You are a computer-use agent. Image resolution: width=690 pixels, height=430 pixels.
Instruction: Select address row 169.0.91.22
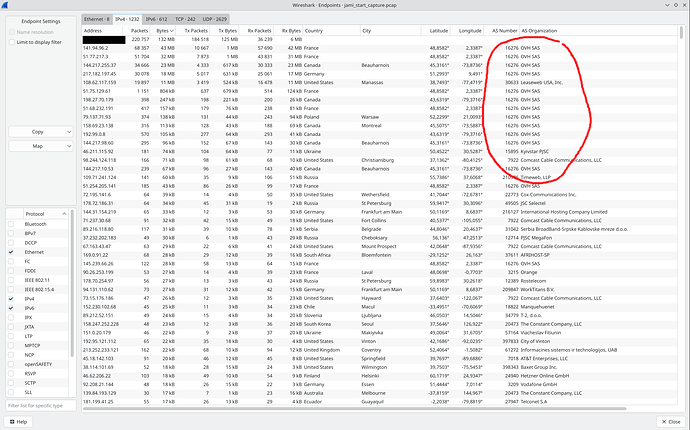[x=379, y=255]
